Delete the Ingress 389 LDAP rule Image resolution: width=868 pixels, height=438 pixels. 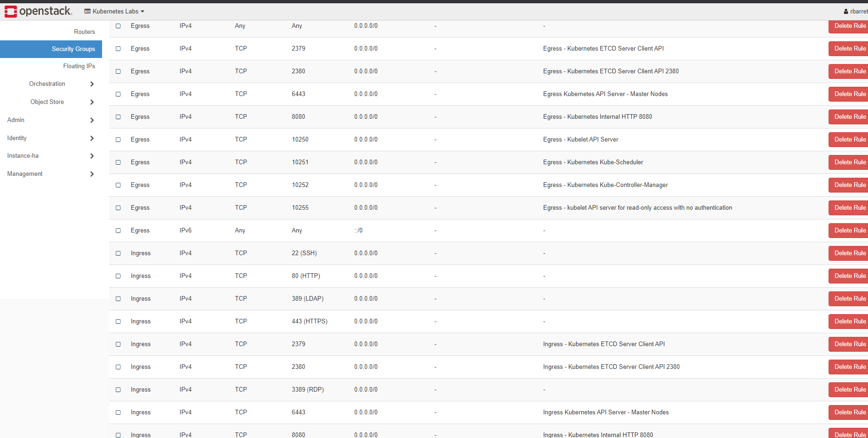(x=850, y=298)
